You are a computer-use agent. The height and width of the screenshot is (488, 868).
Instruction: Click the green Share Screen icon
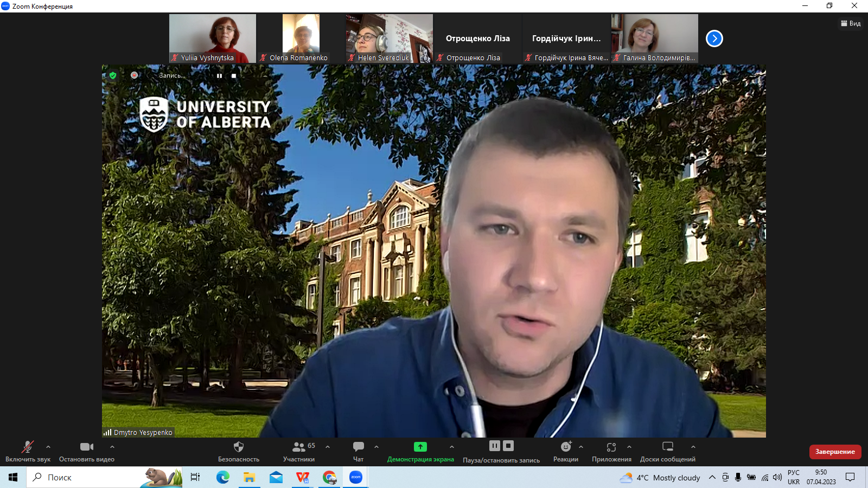click(x=420, y=447)
